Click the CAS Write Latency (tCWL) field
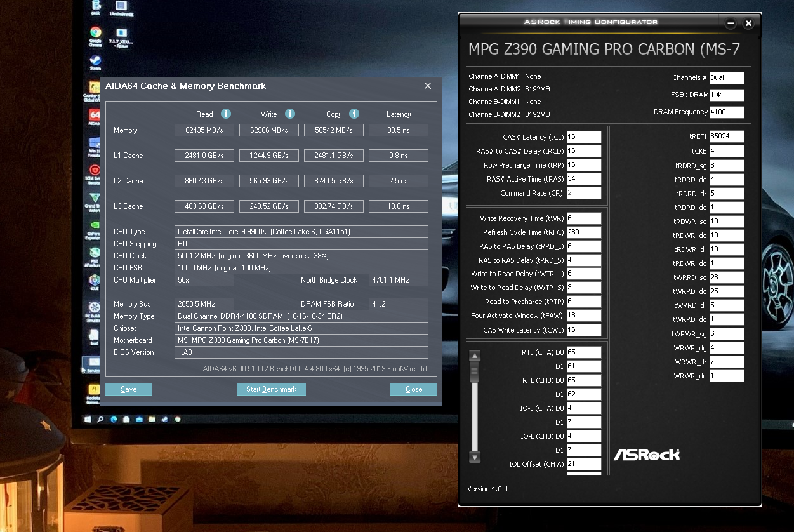 tap(584, 329)
